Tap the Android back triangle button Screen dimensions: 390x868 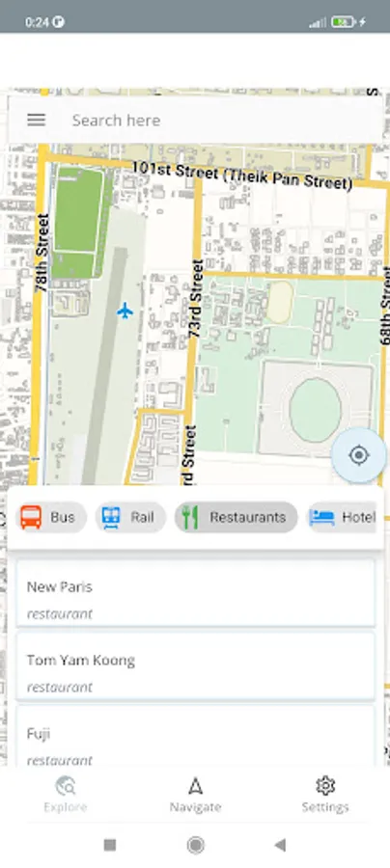[x=280, y=845]
